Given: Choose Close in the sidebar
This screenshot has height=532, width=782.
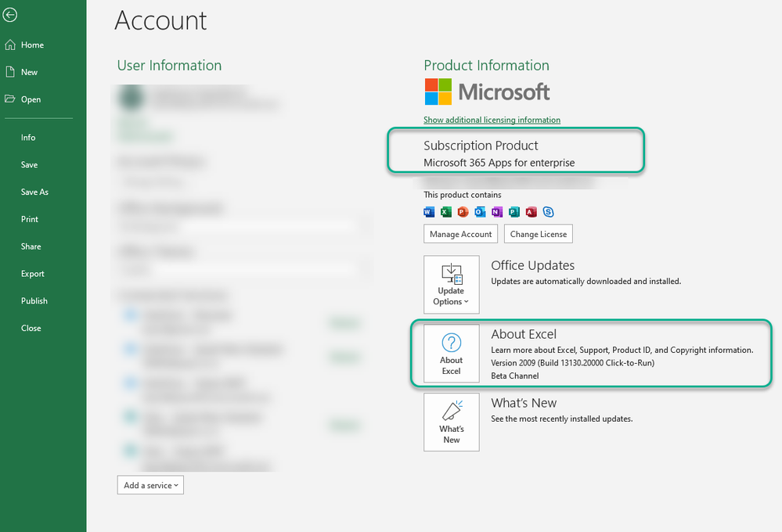Looking at the screenshot, I should (x=31, y=328).
